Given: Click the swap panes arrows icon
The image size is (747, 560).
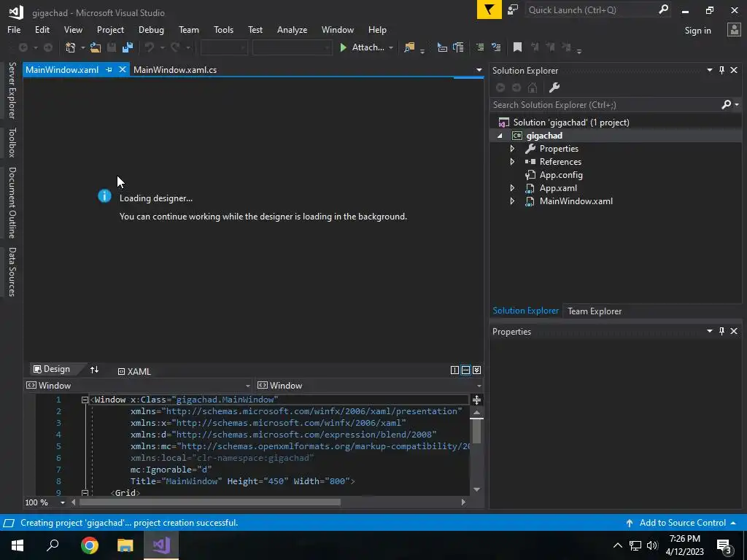Looking at the screenshot, I should (94, 370).
